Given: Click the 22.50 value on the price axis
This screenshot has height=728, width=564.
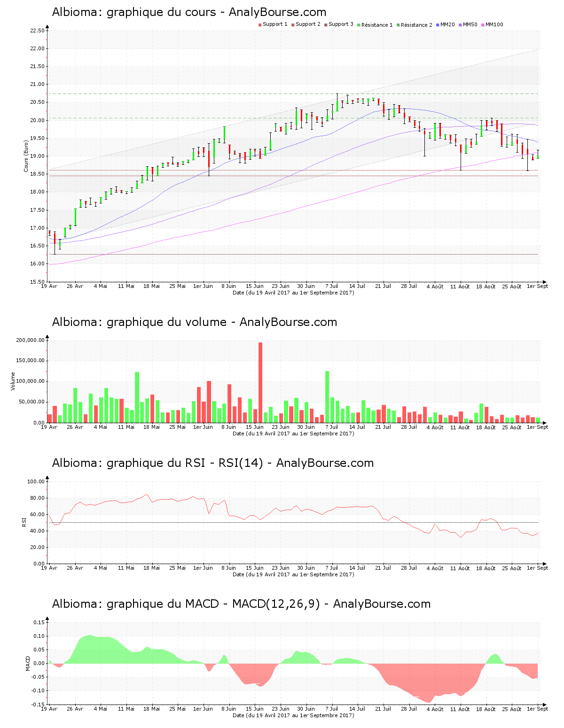Looking at the screenshot, I should click(37, 31).
